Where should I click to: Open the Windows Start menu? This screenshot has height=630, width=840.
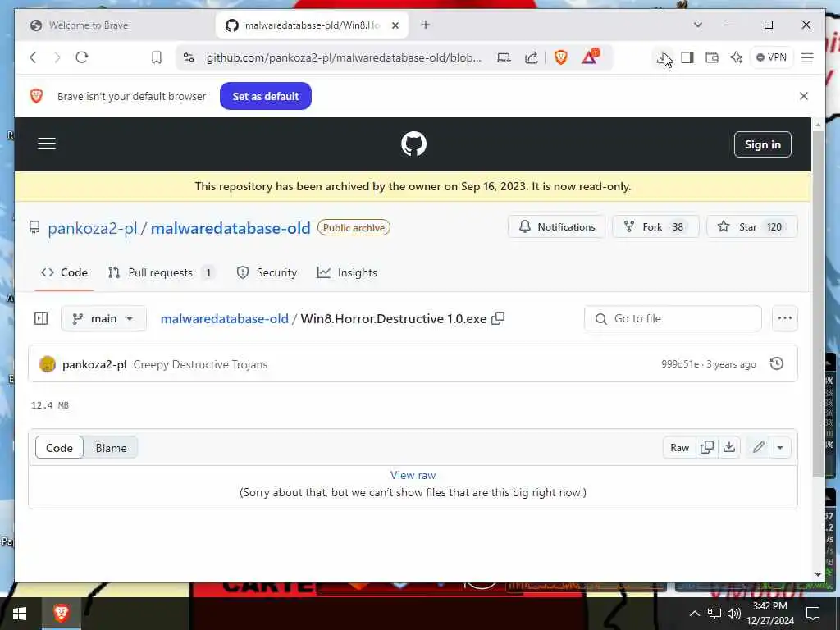point(20,614)
